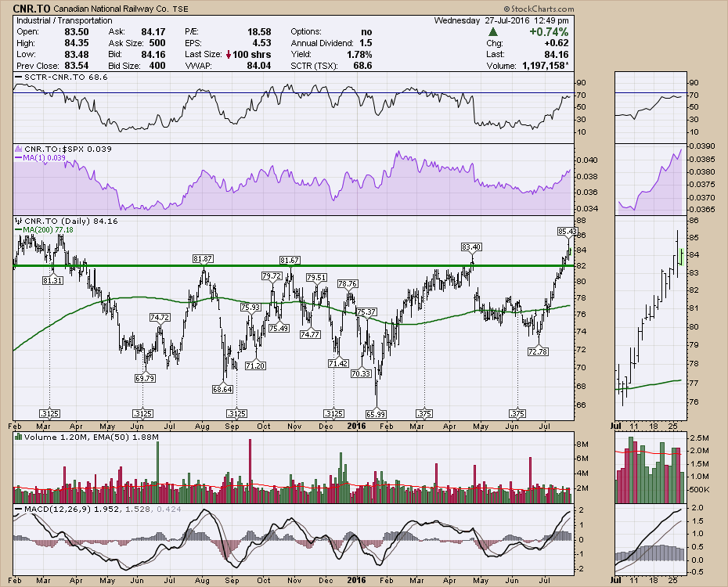Viewport: 728px width, 587px height.
Task: Click the 81.31 price annotation
Action: pos(52,280)
